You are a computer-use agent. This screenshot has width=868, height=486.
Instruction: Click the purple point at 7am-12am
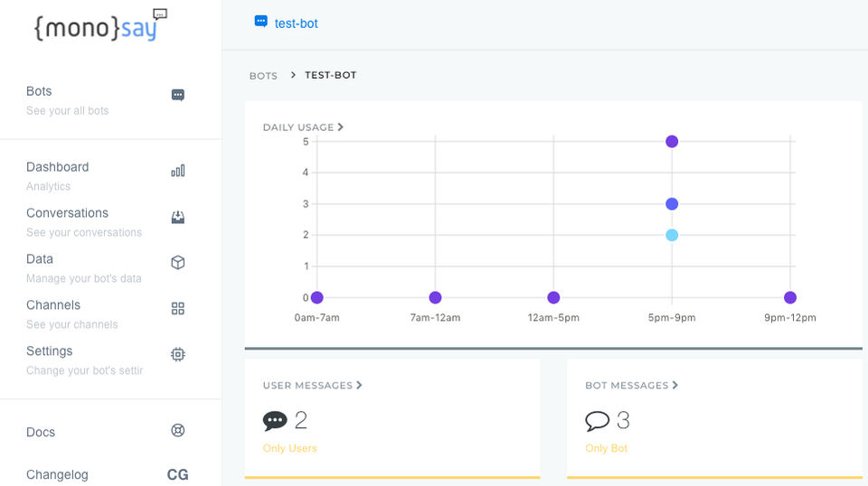[x=435, y=297]
